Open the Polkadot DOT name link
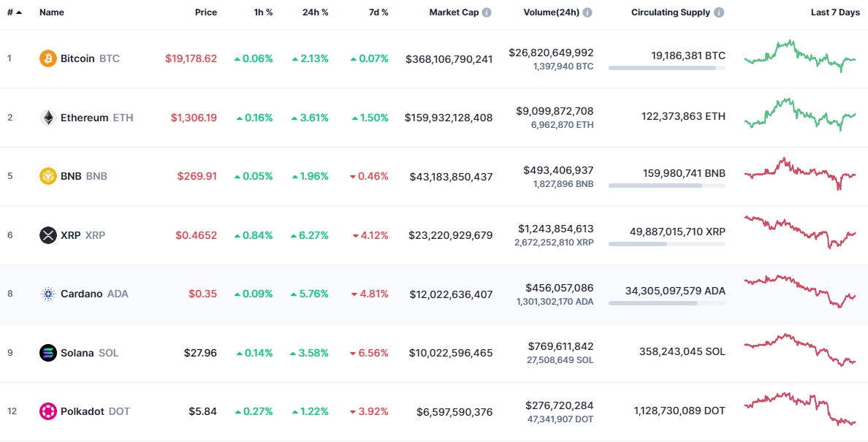Screen dimensions: 868x442 (95, 411)
